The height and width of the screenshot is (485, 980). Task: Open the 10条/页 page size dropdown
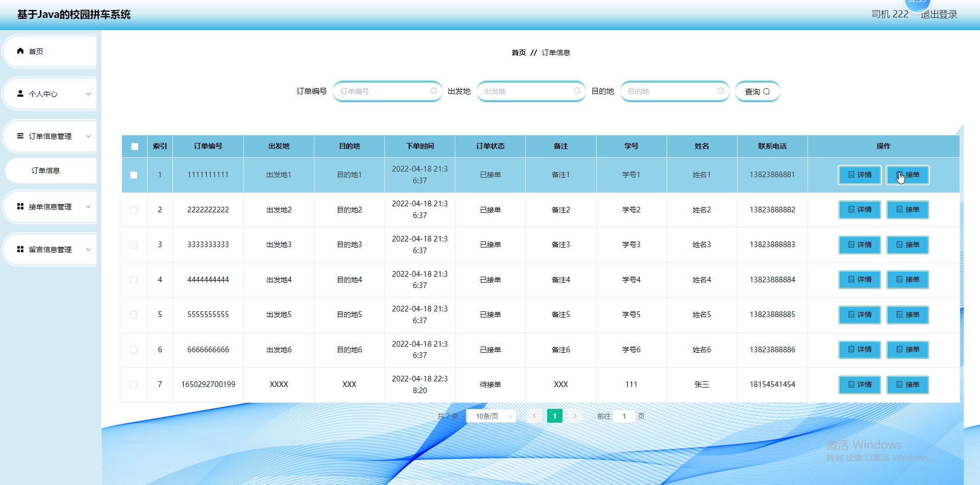(x=491, y=416)
